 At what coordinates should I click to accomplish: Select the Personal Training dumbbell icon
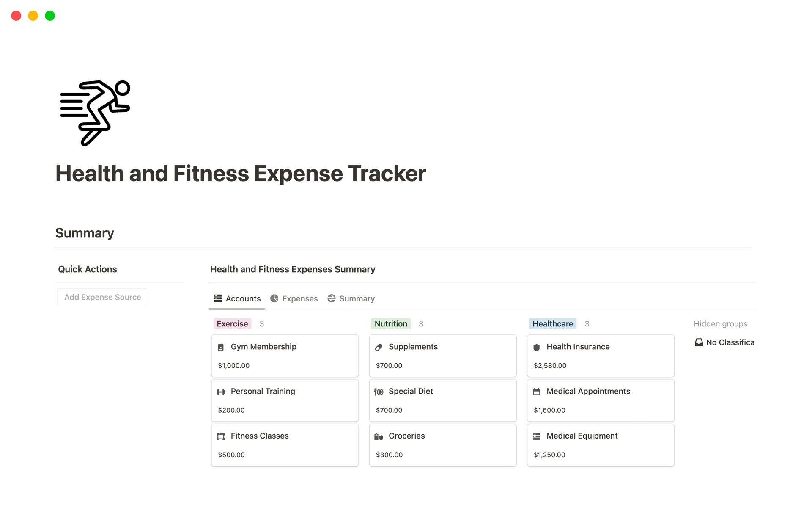click(x=221, y=392)
